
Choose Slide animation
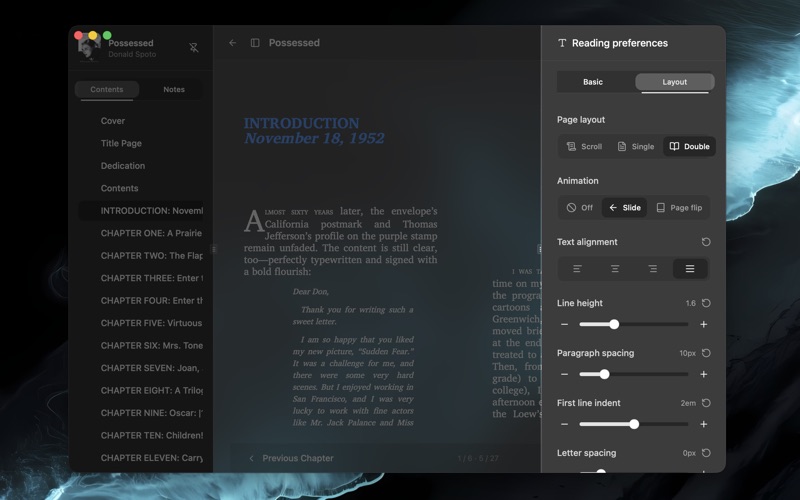click(x=624, y=208)
